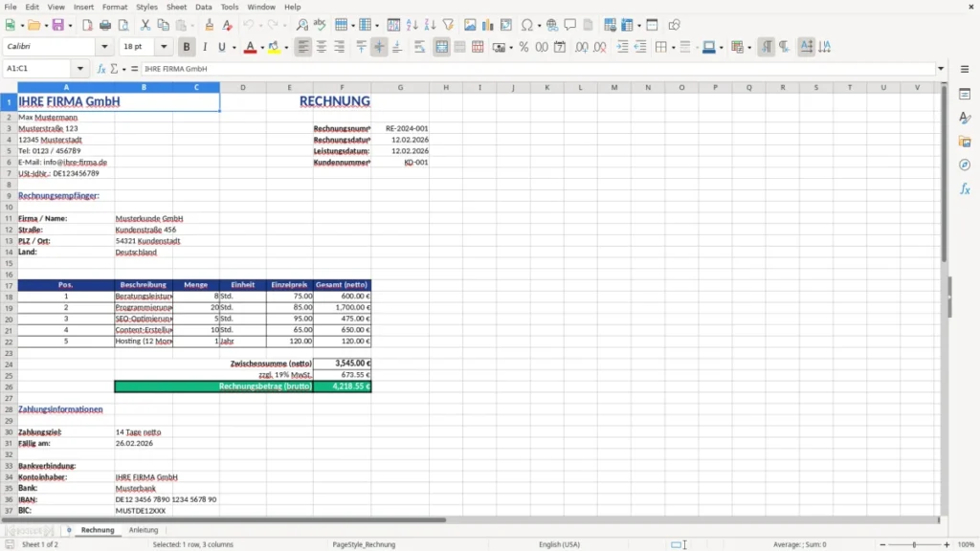
Task: Insert Chart icon in toolbar
Action: click(x=487, y=25)
